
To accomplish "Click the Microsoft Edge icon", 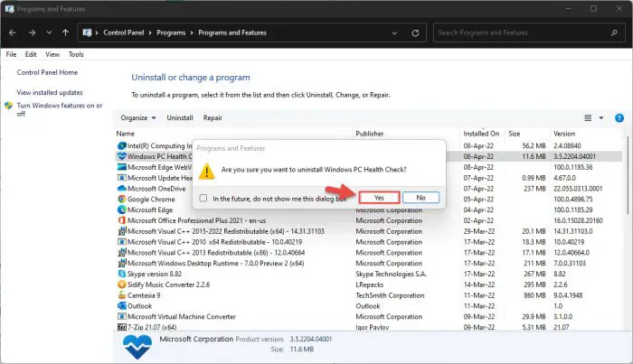I will pos(121,210).
